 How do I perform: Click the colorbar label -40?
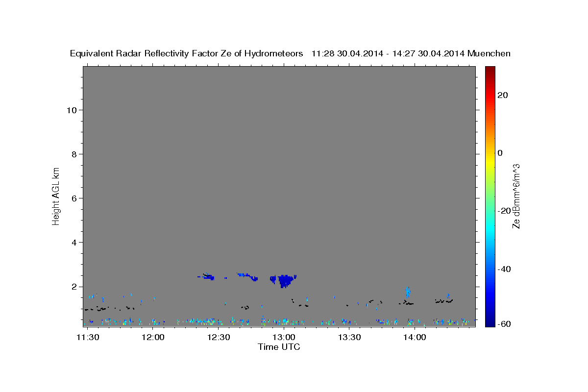[504, 269]
